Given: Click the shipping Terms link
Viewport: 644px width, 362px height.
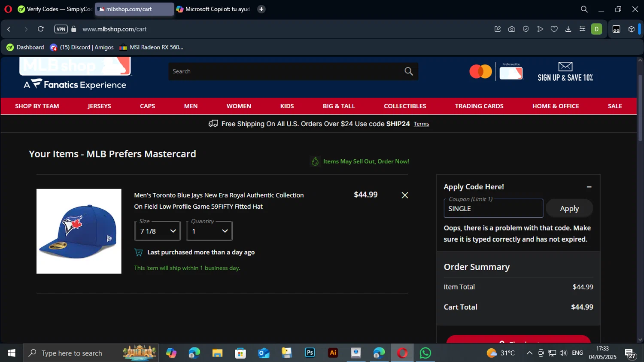Looking at the screenshot, I should point(421,124).
